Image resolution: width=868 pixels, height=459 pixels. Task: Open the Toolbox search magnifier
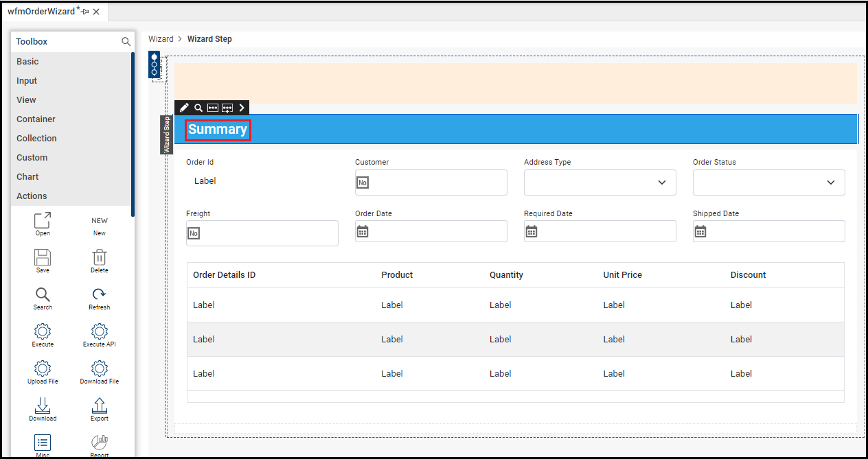click(126, 42)
